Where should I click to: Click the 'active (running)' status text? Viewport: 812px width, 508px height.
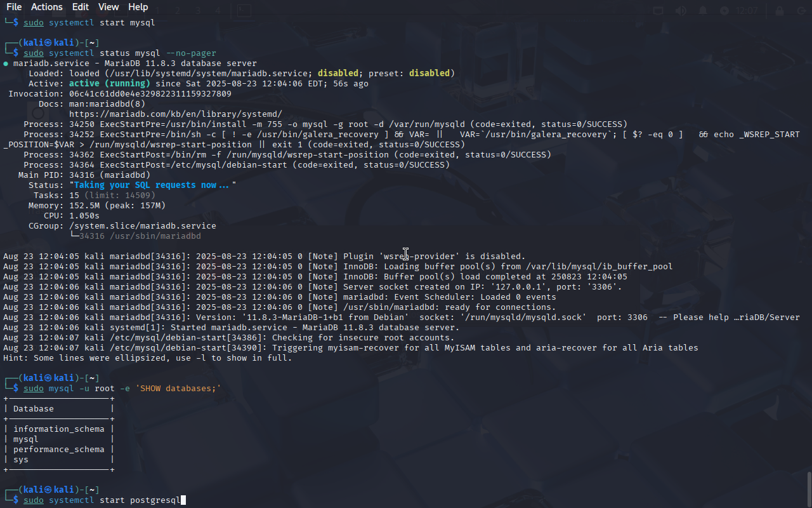click(110, 84)
